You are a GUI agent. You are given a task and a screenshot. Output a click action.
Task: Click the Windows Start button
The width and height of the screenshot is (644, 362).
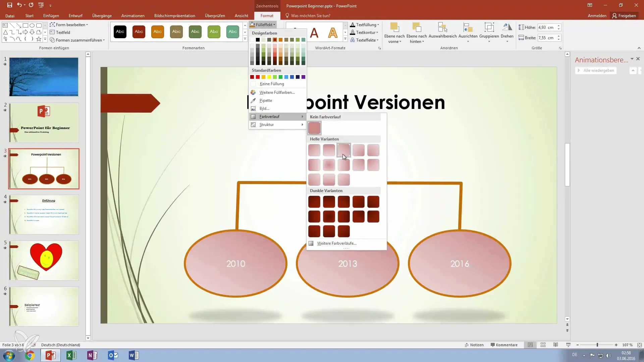click(x=9, y=355)
